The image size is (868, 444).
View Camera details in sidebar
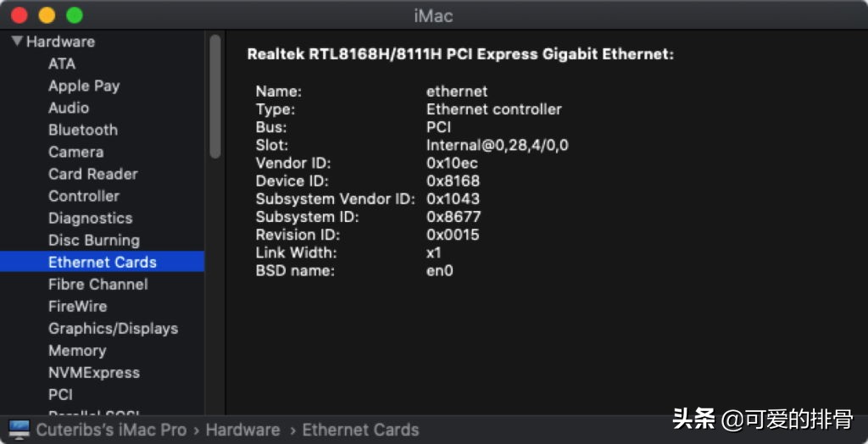click(75, 152)
